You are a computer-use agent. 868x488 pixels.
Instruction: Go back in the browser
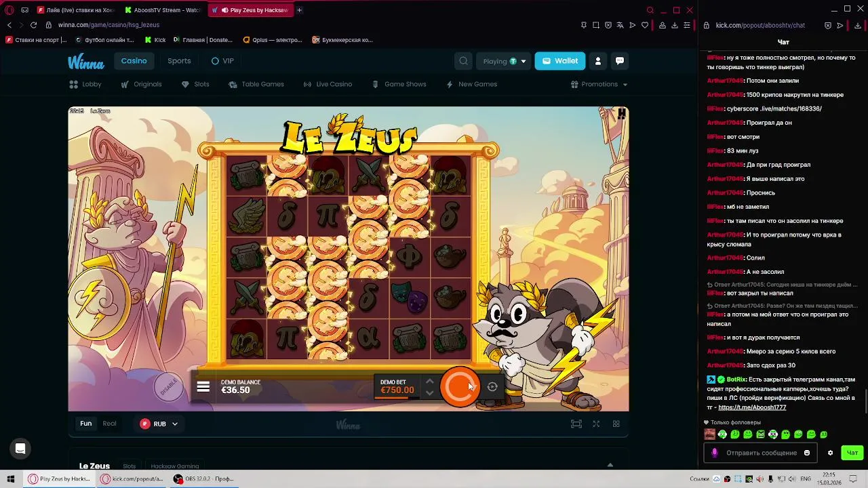click(x=9, y=25)
